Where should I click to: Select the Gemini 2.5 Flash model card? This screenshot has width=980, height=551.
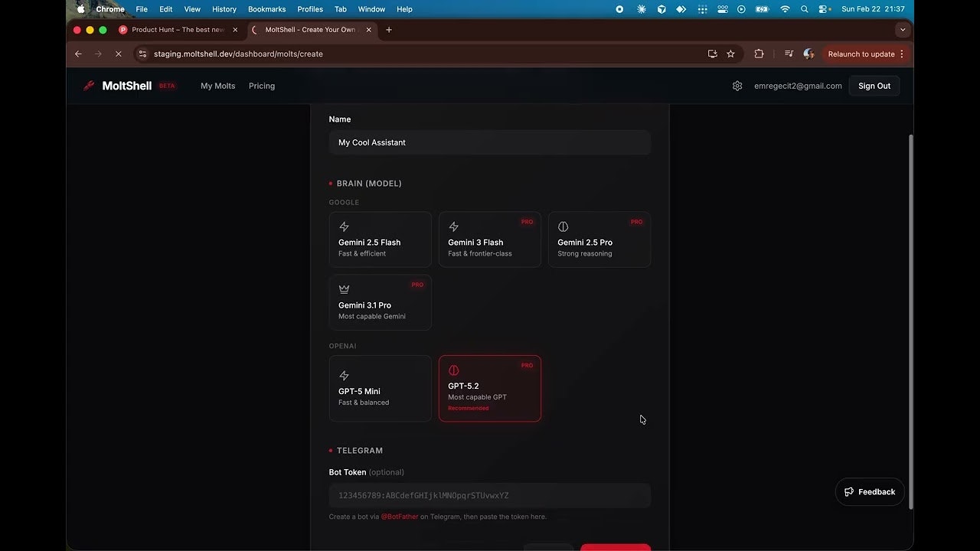(x=381, y=240)
